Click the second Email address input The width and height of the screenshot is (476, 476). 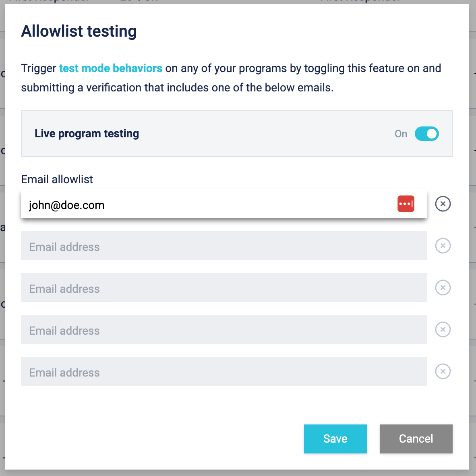coord(224,246)
